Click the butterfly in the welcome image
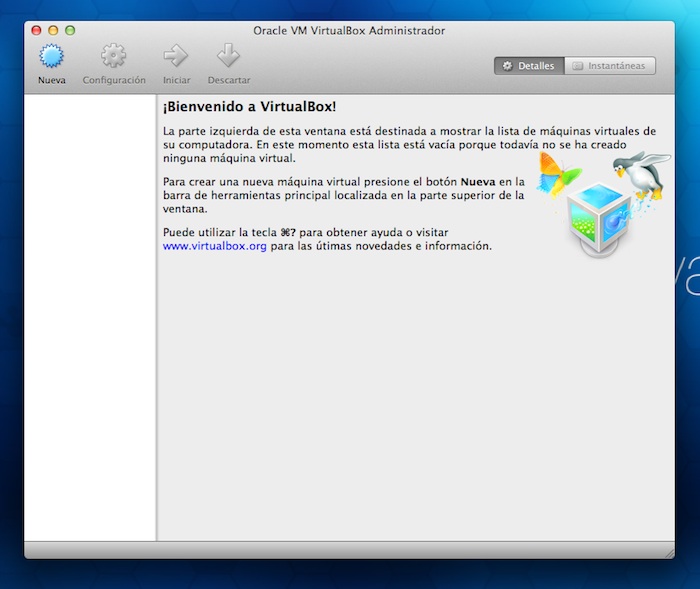This screenshot has height=589, width=700. pyautogui.click(x=558, y=174)
